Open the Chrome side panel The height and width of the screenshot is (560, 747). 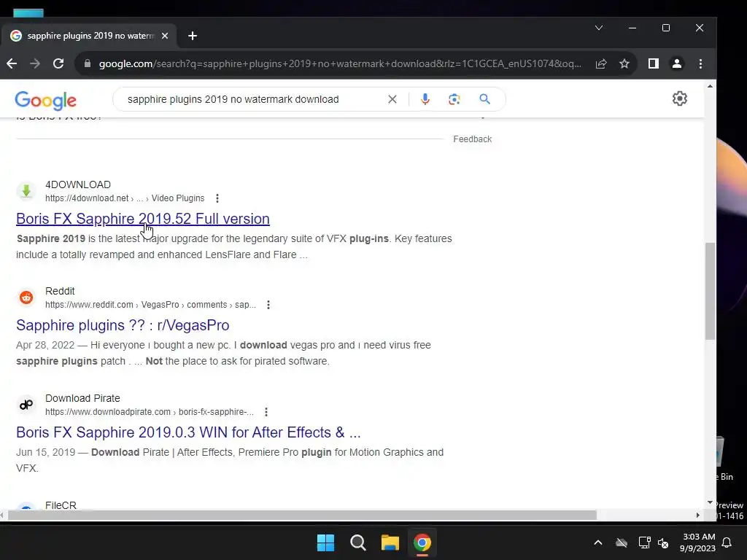click(x=653, y=63)
